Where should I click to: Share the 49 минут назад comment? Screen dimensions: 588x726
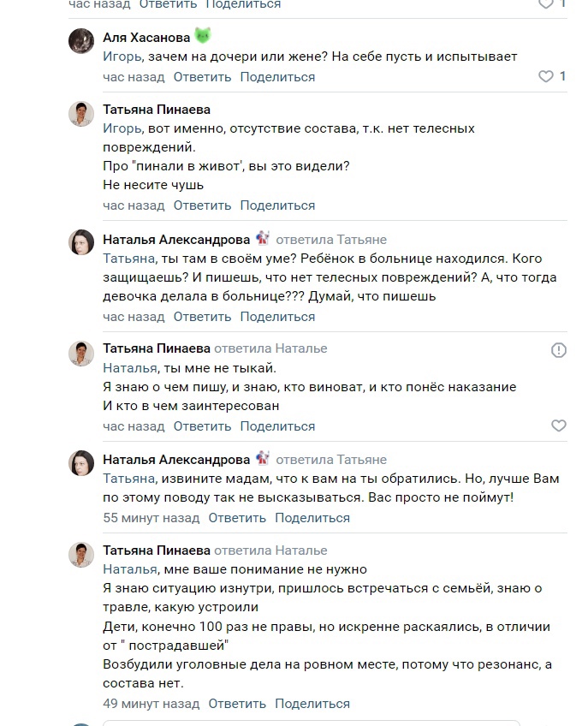312,704
